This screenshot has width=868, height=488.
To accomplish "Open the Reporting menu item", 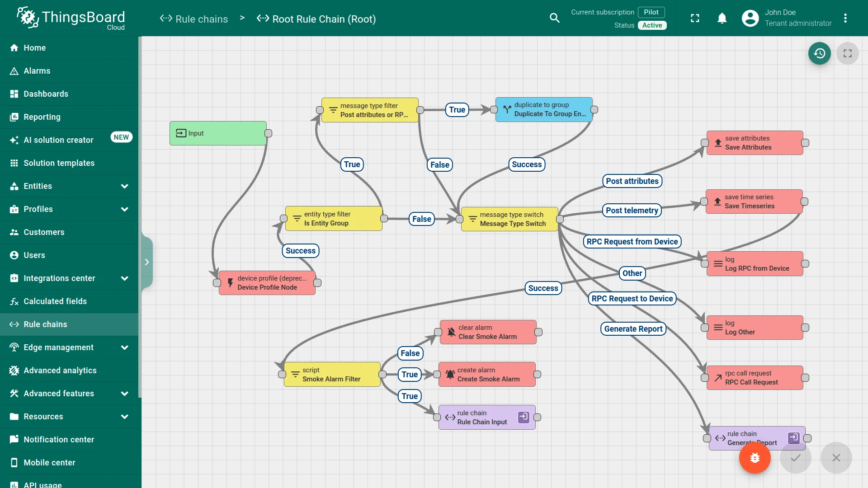I will tap(69, 117).
